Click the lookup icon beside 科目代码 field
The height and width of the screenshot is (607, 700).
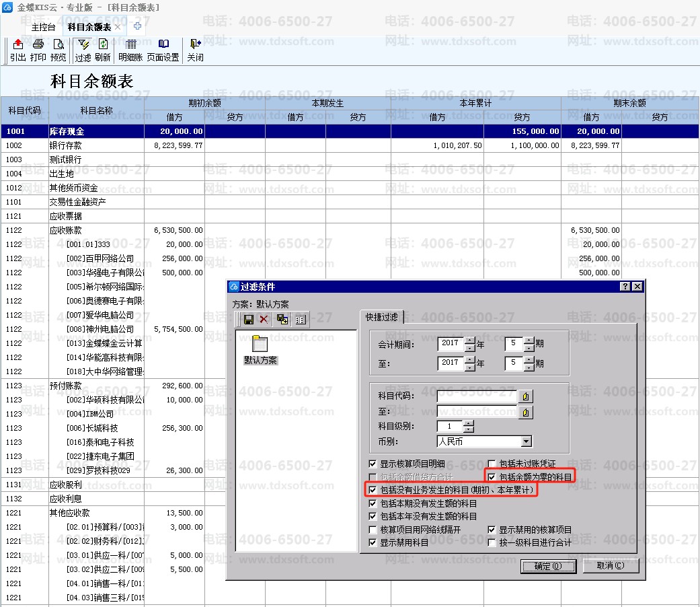[x=525, y=396]
